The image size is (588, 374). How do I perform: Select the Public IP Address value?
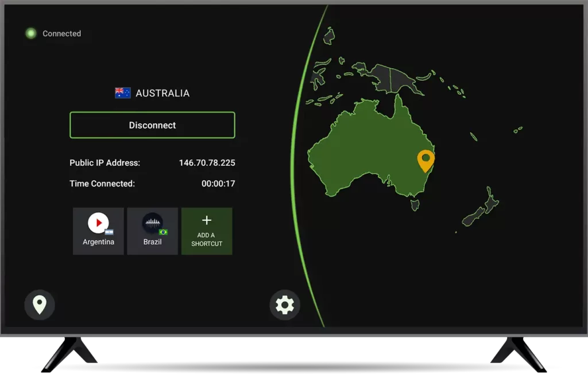207,163
